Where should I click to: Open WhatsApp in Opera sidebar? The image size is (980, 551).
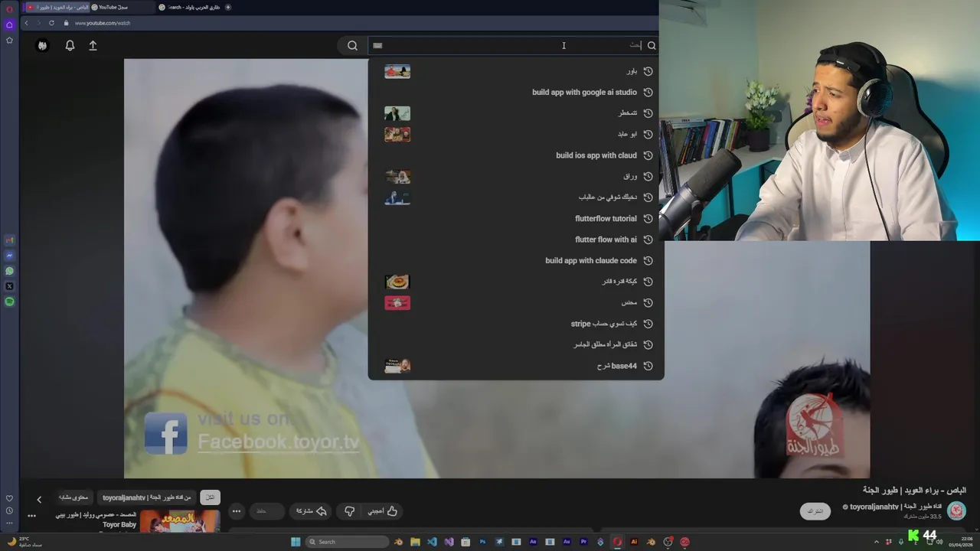[x=9, y=271]
